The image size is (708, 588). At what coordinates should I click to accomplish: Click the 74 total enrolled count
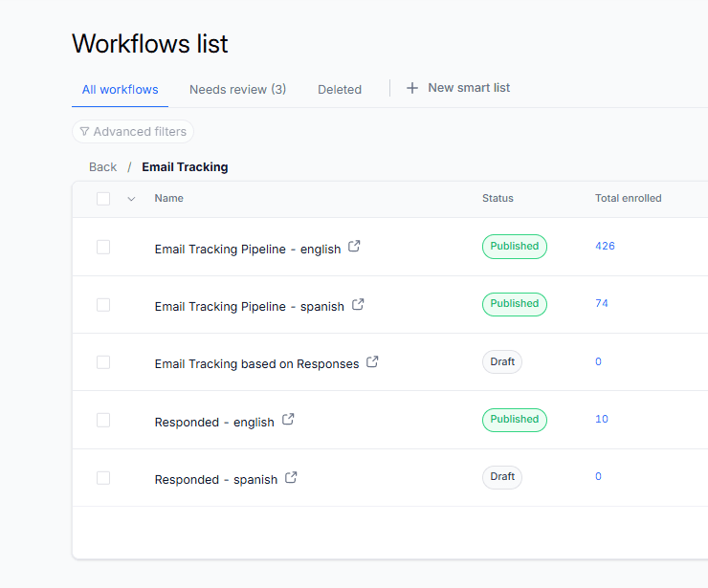tap(602, 303)
